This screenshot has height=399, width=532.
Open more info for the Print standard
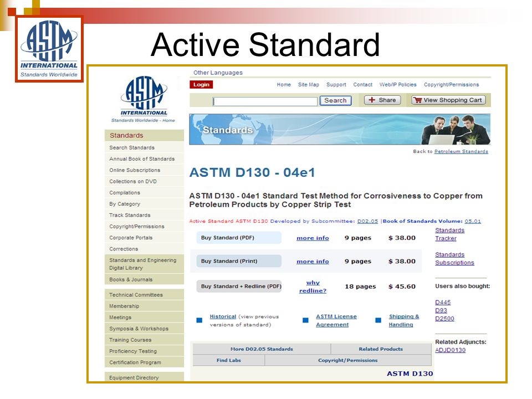coord(313,262)
